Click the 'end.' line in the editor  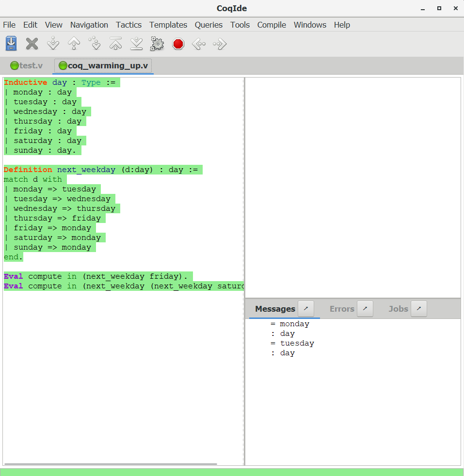[x=14, y=257]
